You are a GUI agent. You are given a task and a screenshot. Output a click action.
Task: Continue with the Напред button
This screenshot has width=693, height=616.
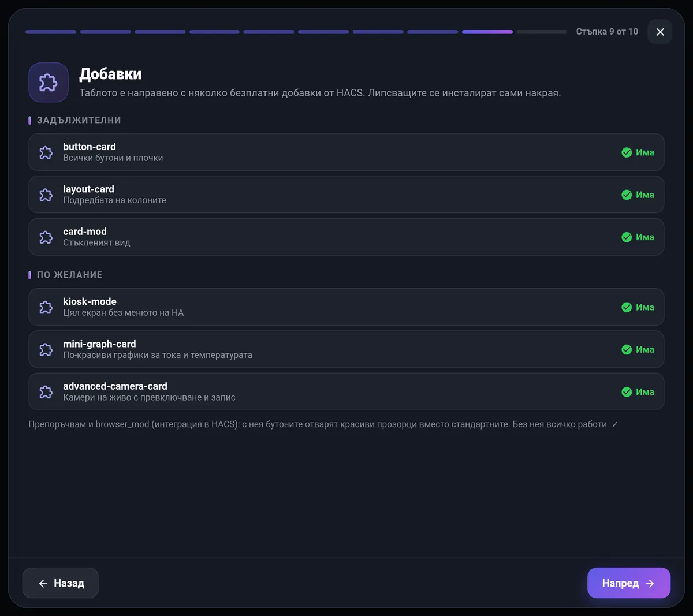[x=629, y=583]
